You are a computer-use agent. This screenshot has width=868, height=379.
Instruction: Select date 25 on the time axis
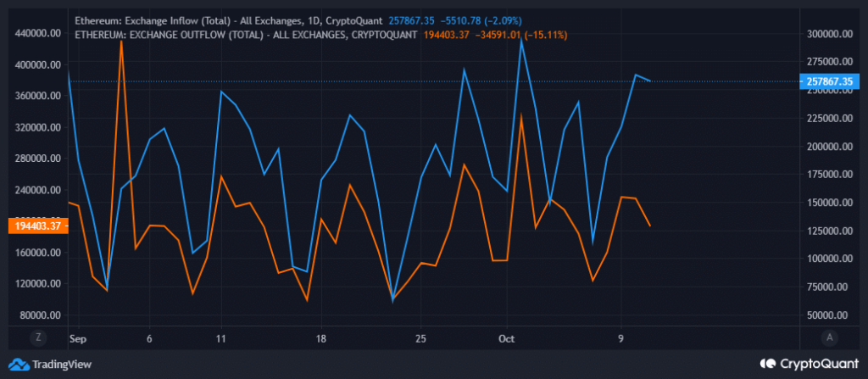(x=420, y=337)
